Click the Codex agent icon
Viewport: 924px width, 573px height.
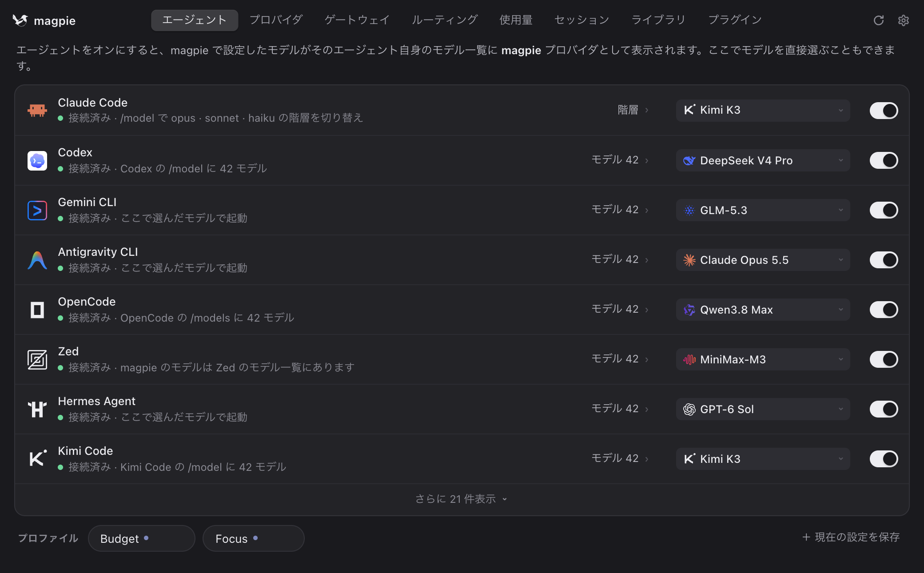pyautogui.click(x=37, y=160)
